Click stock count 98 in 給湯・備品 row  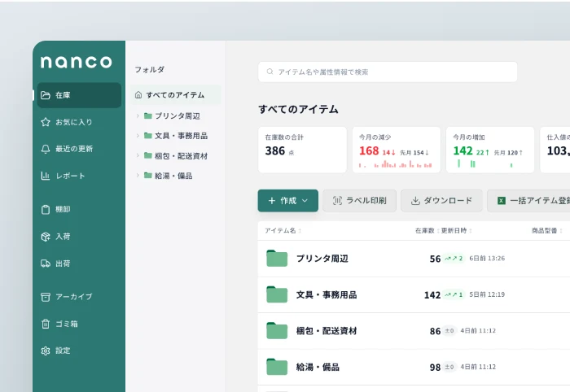click(x=435, y=368)
